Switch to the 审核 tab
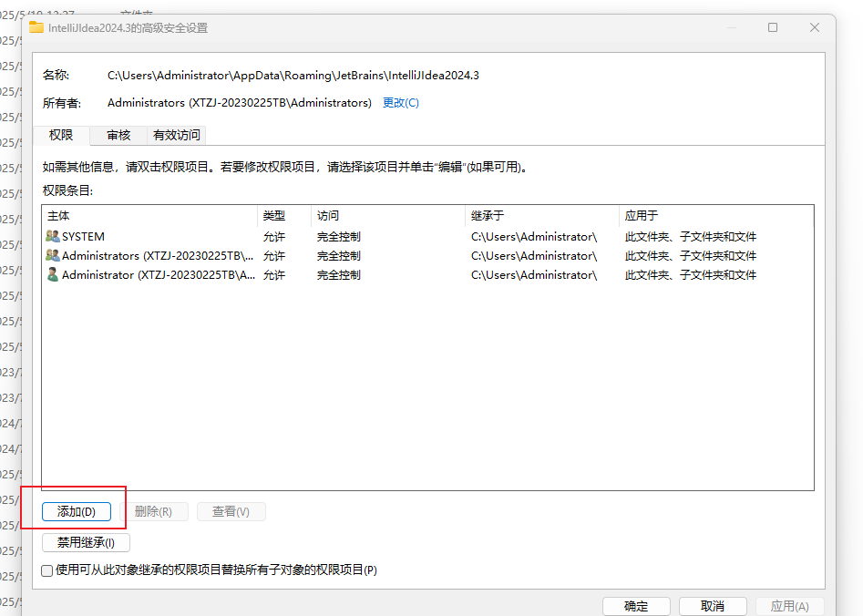 [118, 135]
